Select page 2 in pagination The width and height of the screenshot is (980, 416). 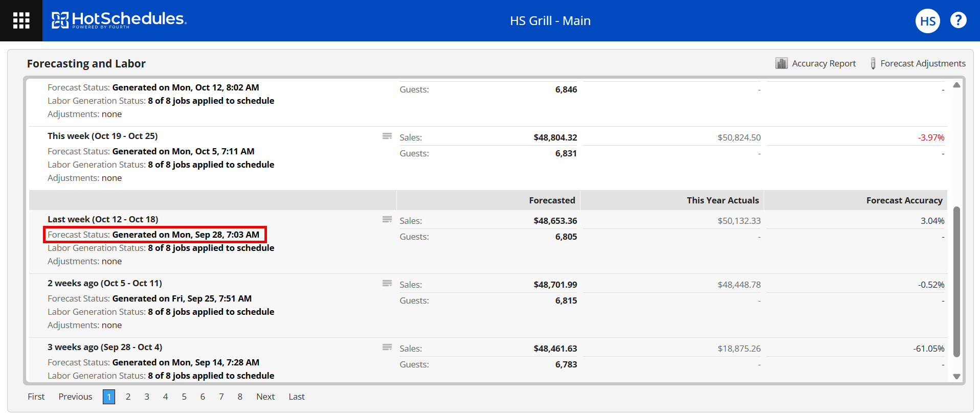(128, 397)
